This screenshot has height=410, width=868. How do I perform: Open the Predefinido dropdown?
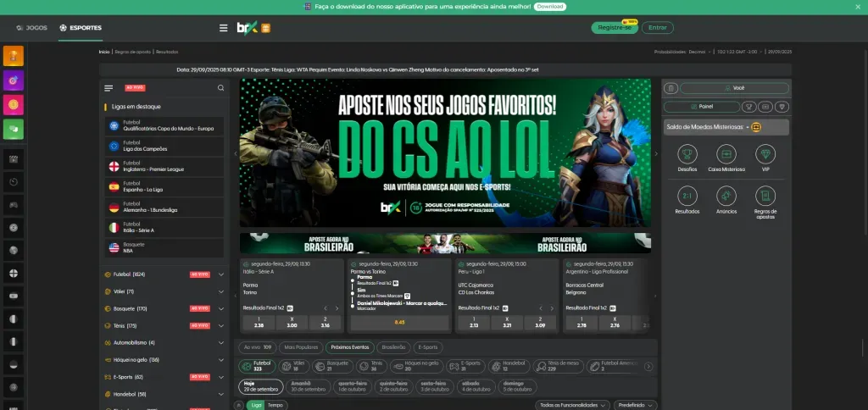tap(636, 405)
